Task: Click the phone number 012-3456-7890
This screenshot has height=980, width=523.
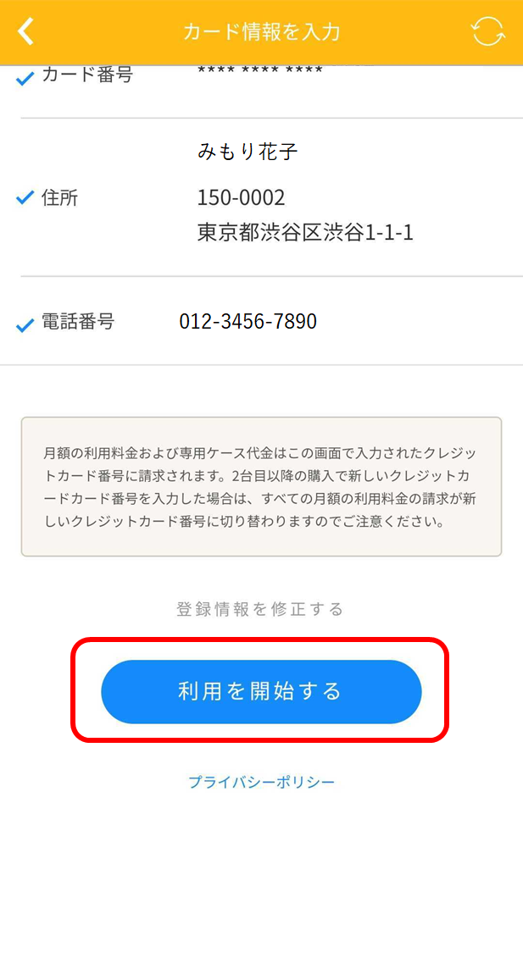Action: [248, 321]
